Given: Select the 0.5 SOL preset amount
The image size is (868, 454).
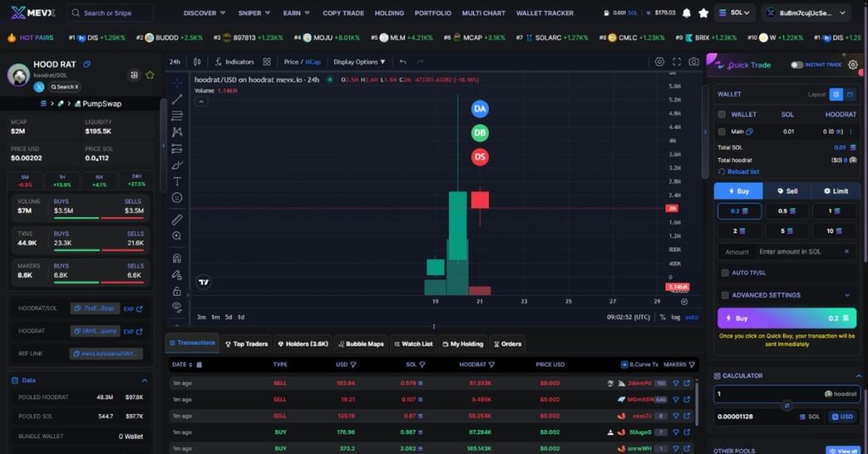Looking at the screenshot, I should pos(787,211).
